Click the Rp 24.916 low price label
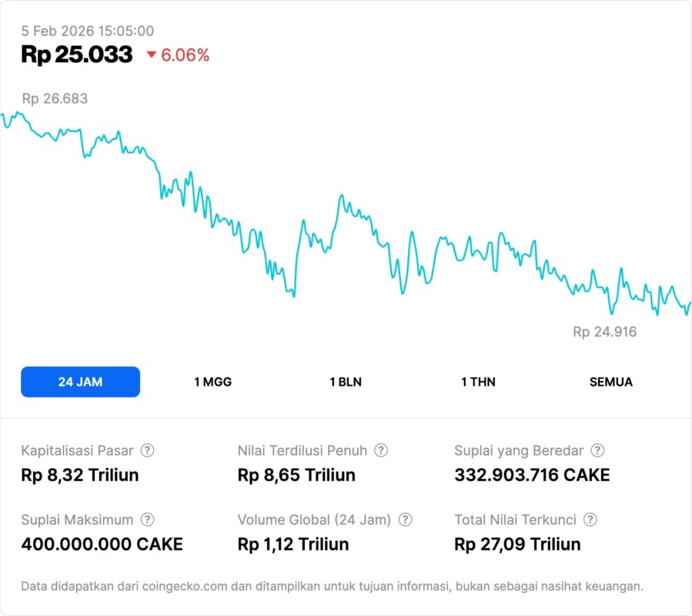 (x=604, y=332)
